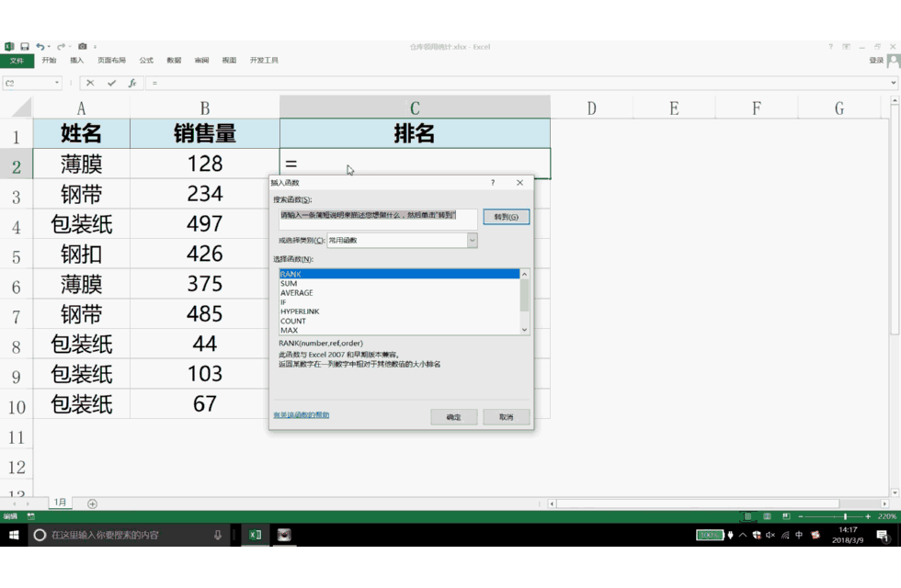
Task: Select row 5 header
Action: (17, 256)
